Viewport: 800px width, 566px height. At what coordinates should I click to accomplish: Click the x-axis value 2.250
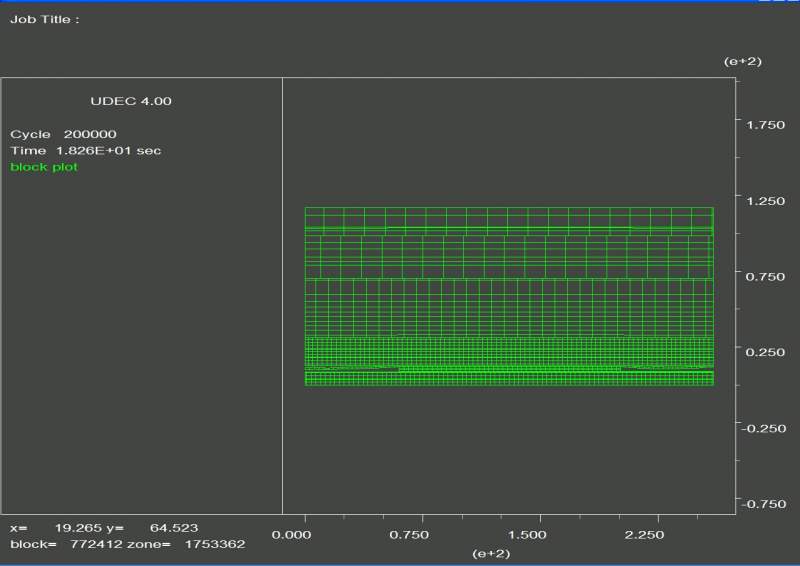tap(644, 535)
